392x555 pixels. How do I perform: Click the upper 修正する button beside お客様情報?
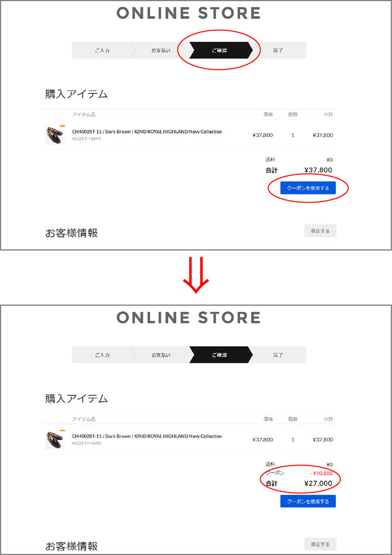point(320,231)
